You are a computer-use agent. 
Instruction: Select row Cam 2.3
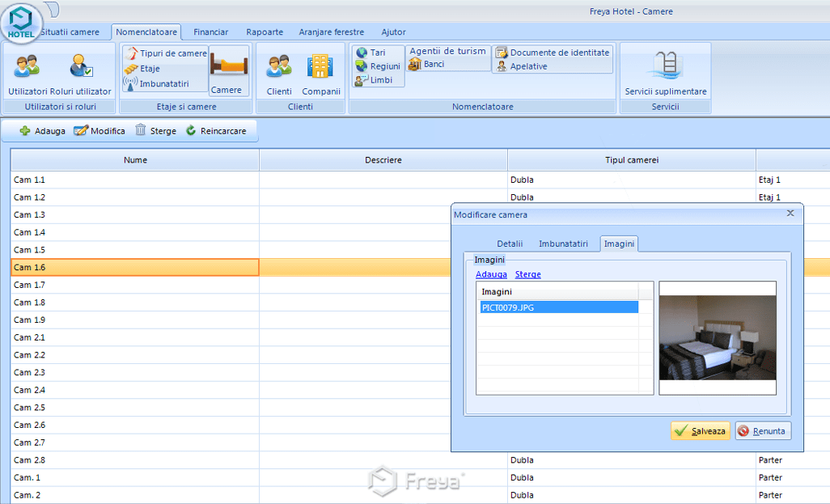(135, 372)
